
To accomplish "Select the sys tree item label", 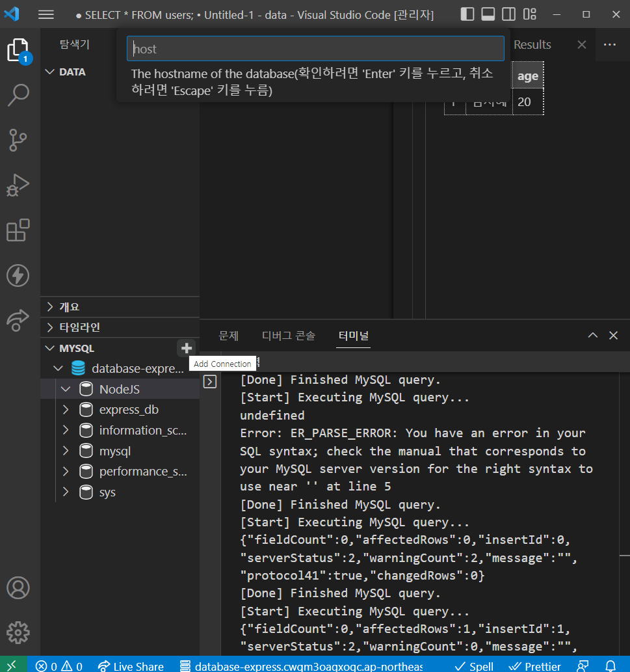I will tap(107, 492).
